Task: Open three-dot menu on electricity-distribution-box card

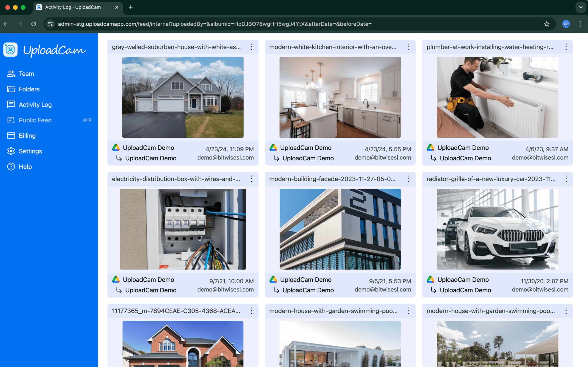Action: (252, 179)
